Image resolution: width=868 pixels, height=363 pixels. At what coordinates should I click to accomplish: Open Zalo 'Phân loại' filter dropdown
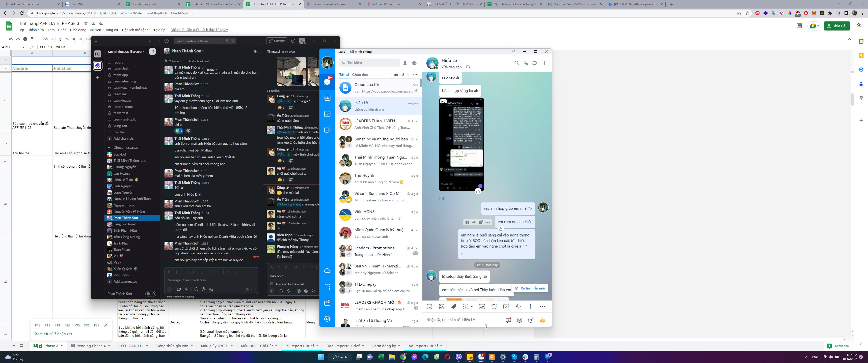pyautogui.click(x=400, y=75)
